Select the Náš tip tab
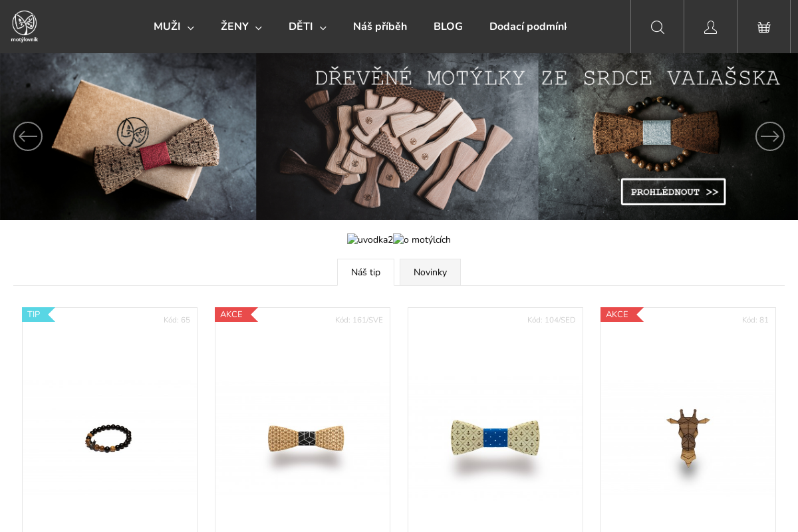798x532 pixels. click(x=366, y=272)
